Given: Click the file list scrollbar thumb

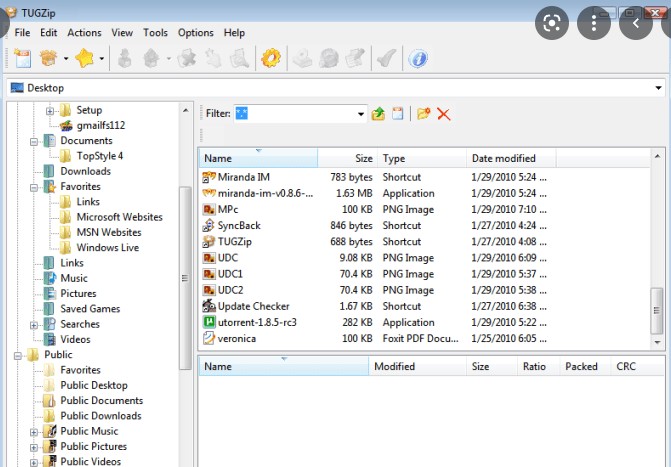Looking at the screenshot, I should (656, 310).
